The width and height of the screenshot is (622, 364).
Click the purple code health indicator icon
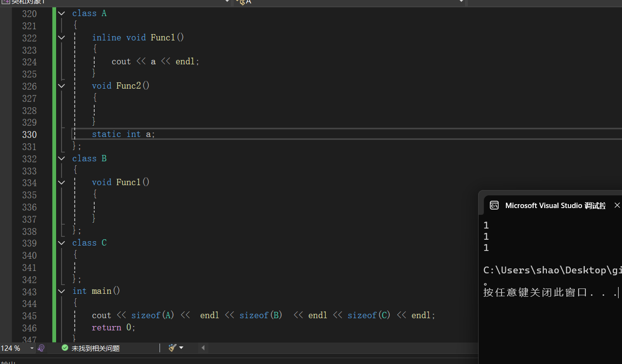click(x=41, y=348)
